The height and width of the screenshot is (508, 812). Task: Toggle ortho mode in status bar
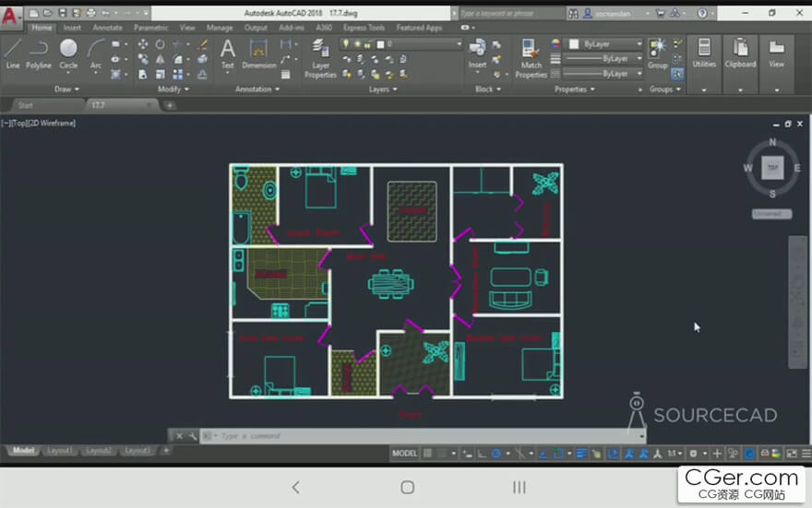tap(482, 454)
